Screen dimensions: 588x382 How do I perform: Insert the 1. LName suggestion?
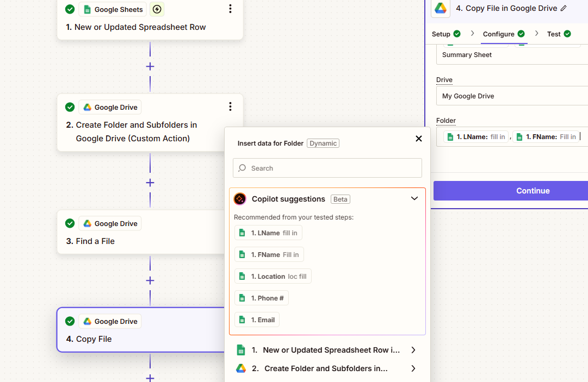point(268,233)
